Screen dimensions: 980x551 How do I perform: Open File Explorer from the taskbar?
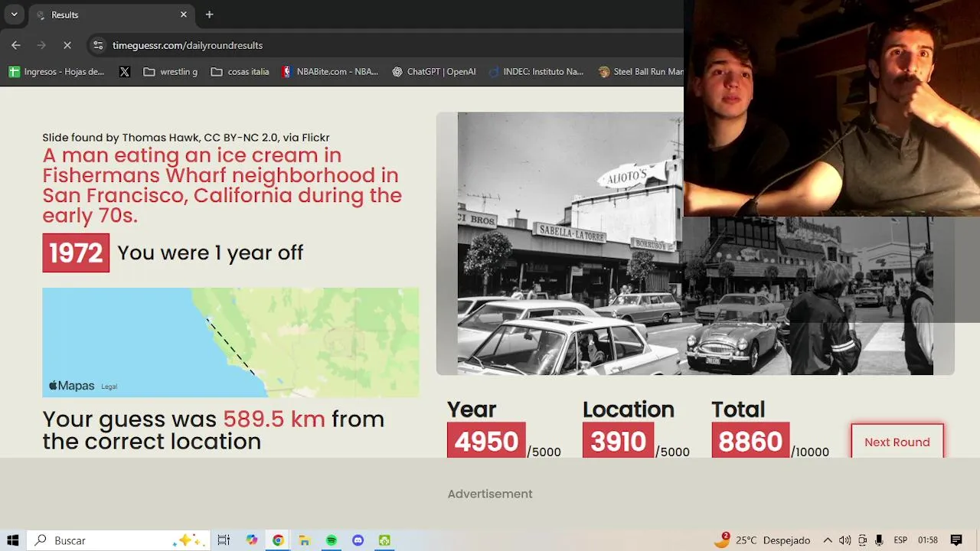305,540
